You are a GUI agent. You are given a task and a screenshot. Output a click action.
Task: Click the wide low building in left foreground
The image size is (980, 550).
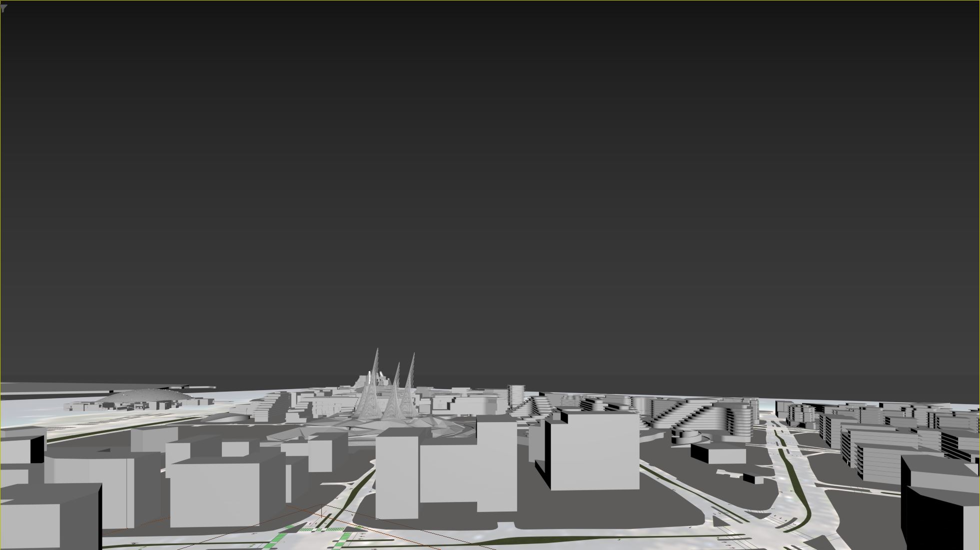pos(215,492)
